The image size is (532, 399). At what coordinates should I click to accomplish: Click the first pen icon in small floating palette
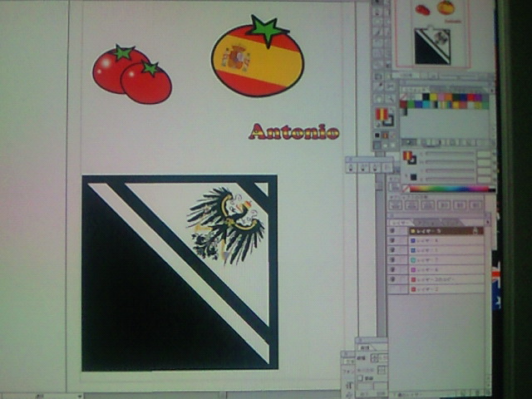point(352,168)
